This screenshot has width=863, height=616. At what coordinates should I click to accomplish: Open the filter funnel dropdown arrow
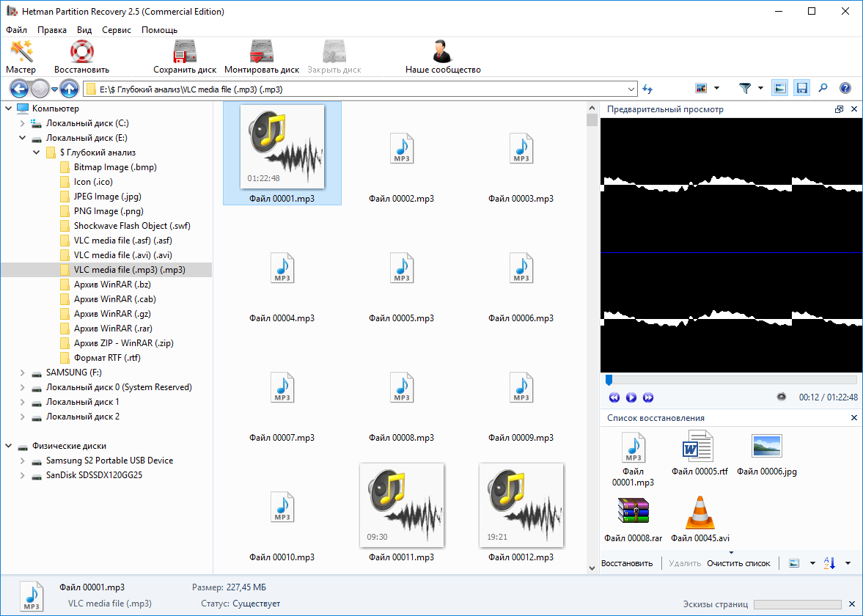point(760,89)
